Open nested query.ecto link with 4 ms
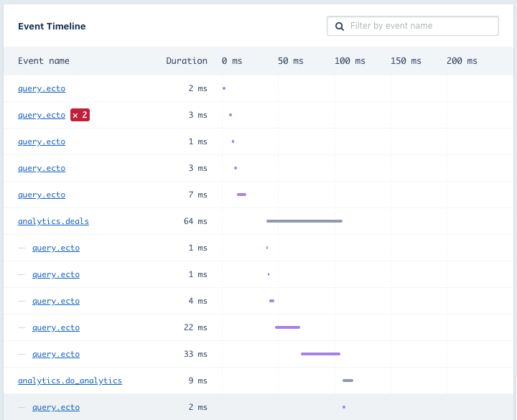 tap(56, 301)
